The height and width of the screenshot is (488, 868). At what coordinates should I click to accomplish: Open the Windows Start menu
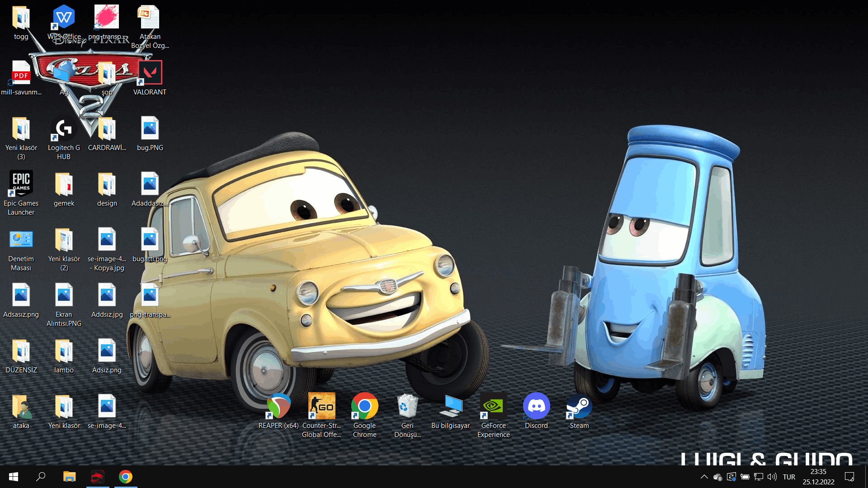(14, 477)
